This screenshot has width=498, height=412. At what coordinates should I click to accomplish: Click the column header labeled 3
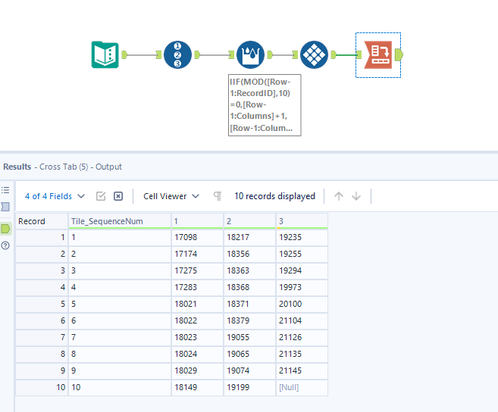[x=302, y=221]
